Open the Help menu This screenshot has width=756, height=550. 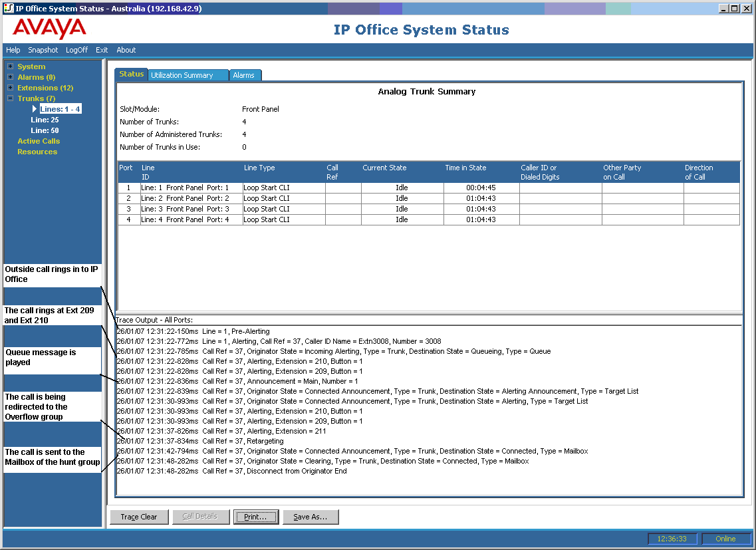tap(13, 50)
